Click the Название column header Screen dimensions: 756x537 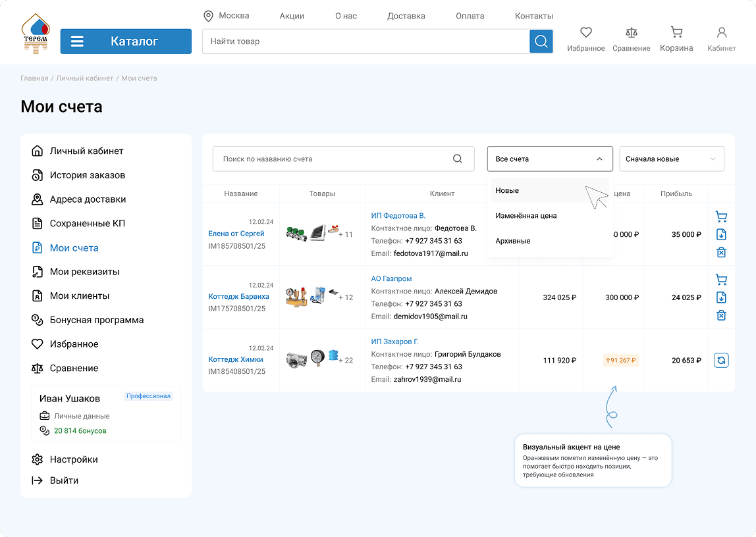(x=240, y=193)
